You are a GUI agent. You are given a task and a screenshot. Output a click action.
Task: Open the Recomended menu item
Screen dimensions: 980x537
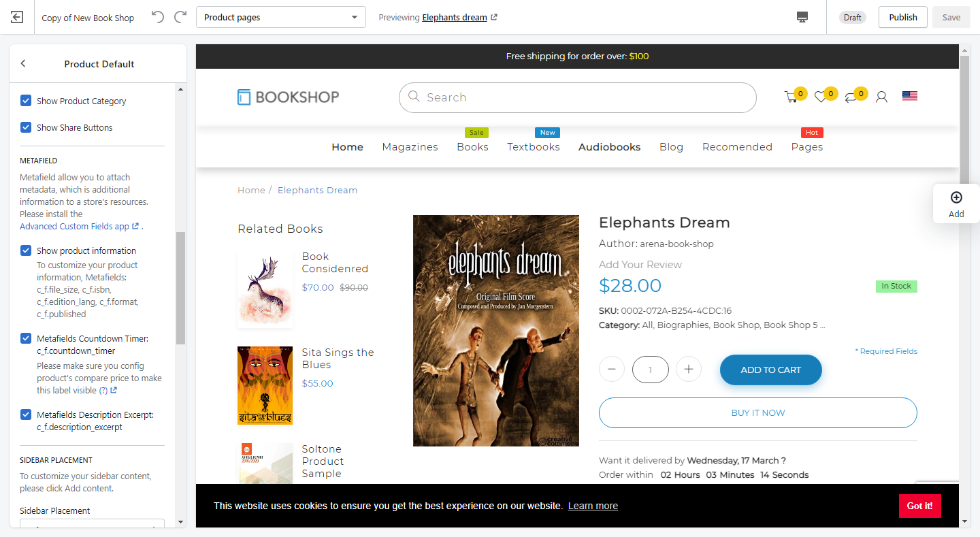pyautogui.click(x=737, y=147)
